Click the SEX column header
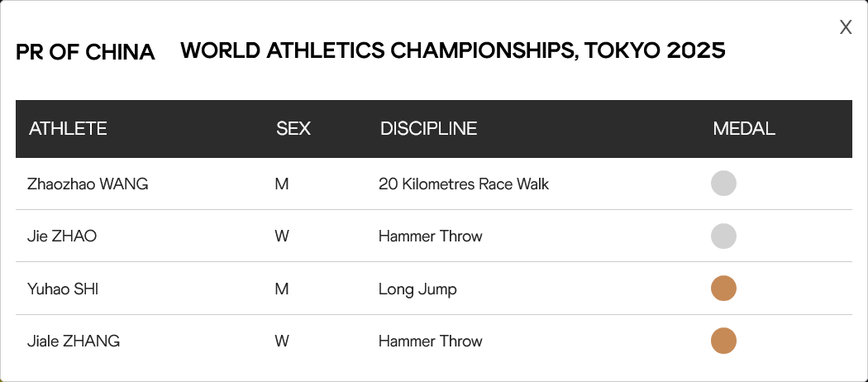This screenshot has width=868, height=382. coord(293,128)
